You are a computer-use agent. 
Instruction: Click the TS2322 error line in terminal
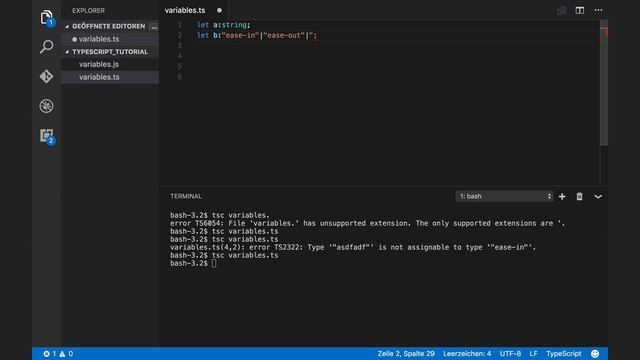(x=353, y=247)
